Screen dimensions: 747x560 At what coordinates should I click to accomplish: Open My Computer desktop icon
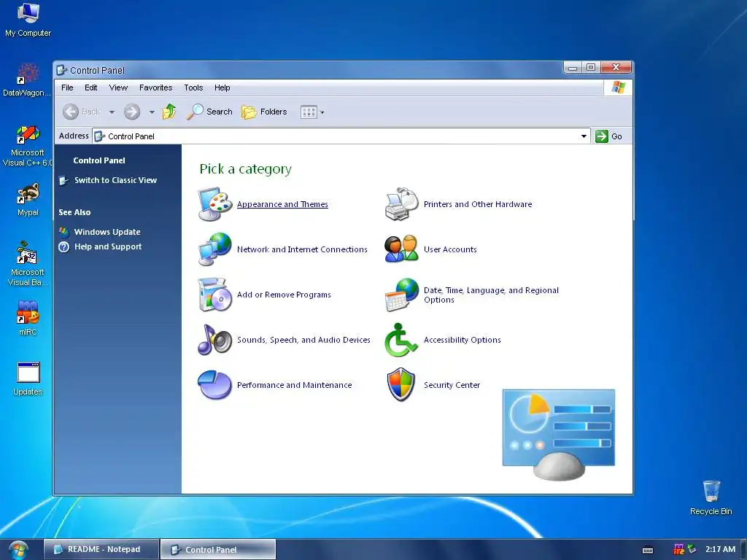28,20
